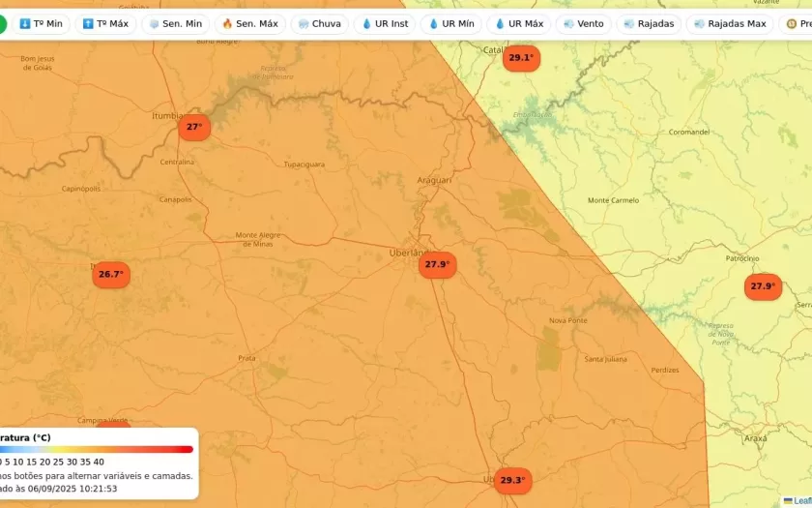Click the temperature color gradient legend bar
Screen dimensions: 812x508
click(97, 449)
